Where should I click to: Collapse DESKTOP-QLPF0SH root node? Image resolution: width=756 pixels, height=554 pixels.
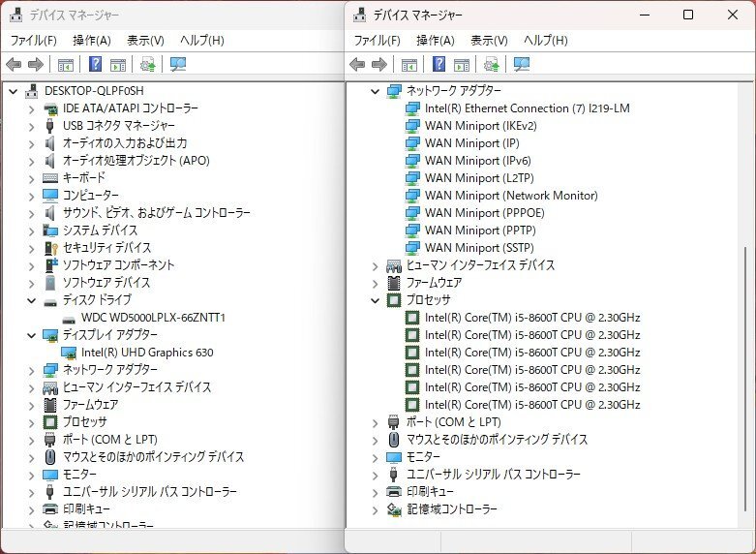pos(13,91)
